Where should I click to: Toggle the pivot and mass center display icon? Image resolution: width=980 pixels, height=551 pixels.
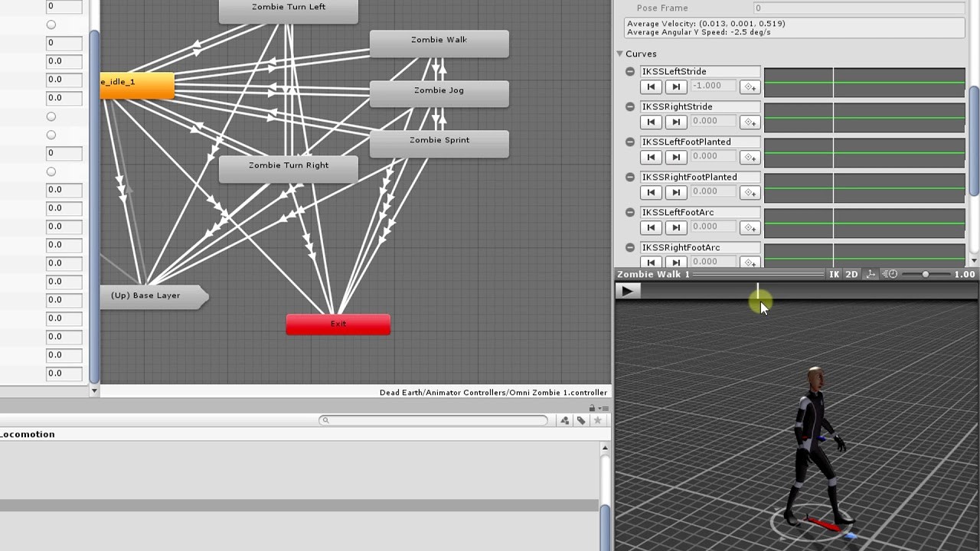click(x=871, y=274)
